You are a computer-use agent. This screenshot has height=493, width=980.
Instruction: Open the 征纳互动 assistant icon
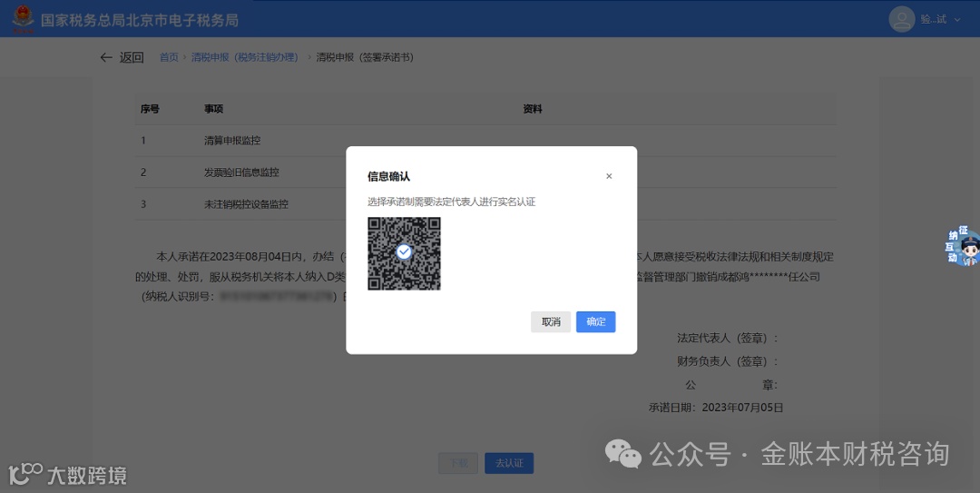point(963,247)
